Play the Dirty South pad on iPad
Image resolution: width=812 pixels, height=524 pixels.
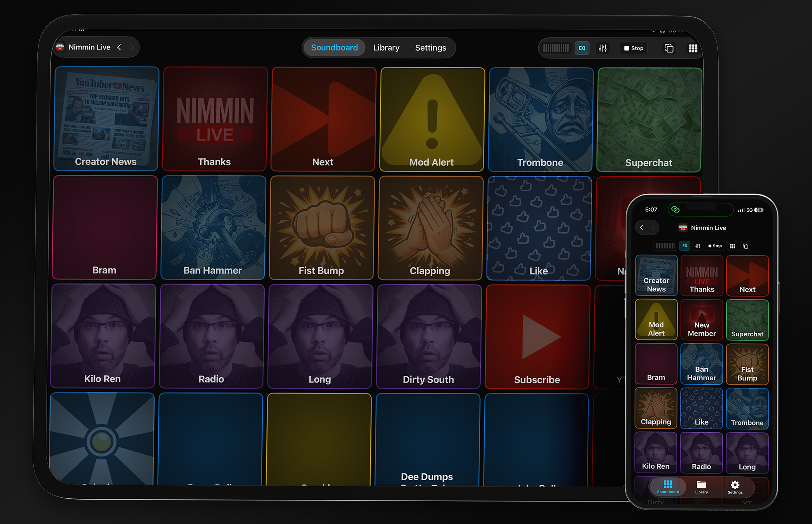429,337
